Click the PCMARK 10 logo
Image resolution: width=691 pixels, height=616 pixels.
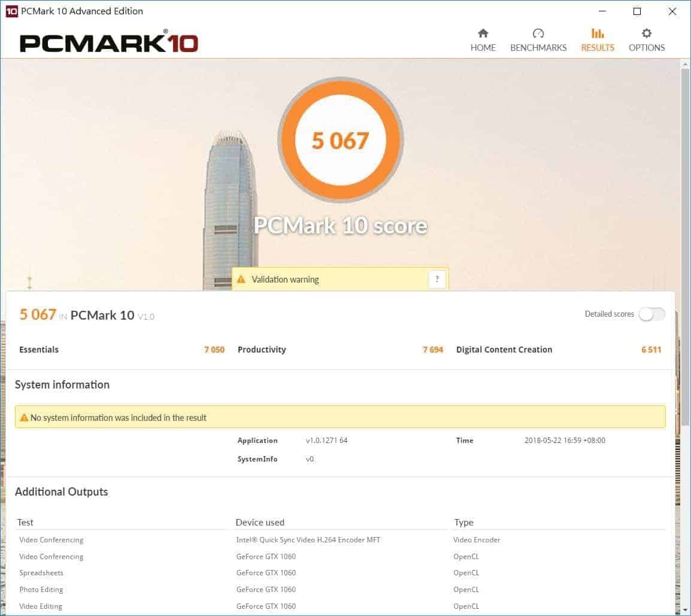[x=109, y=42]
